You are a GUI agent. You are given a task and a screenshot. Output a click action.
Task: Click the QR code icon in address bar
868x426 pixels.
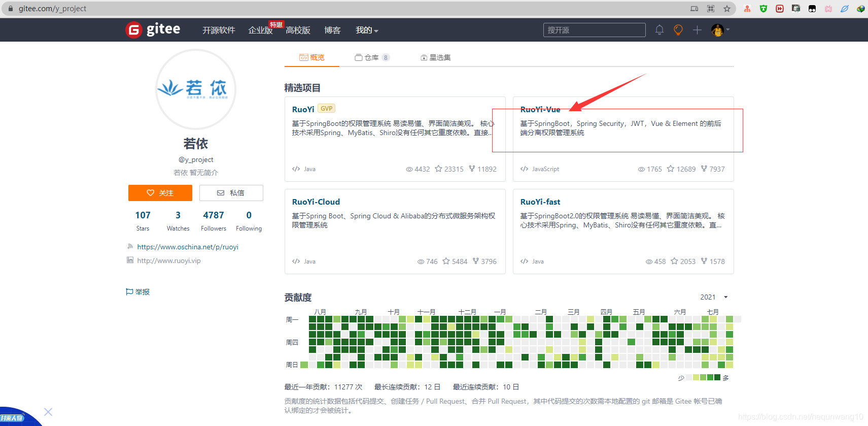pyautogui.click(x=711, y=9)
